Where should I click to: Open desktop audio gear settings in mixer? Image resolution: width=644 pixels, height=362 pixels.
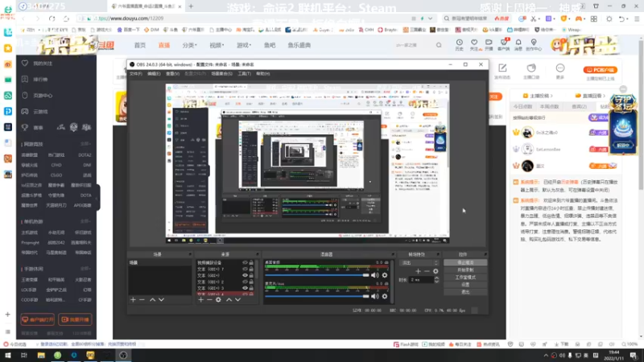[x=385, y=275]
